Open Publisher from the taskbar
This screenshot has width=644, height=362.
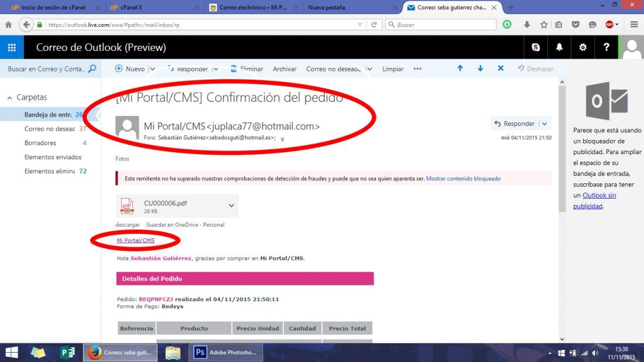[x=67, y=353]
